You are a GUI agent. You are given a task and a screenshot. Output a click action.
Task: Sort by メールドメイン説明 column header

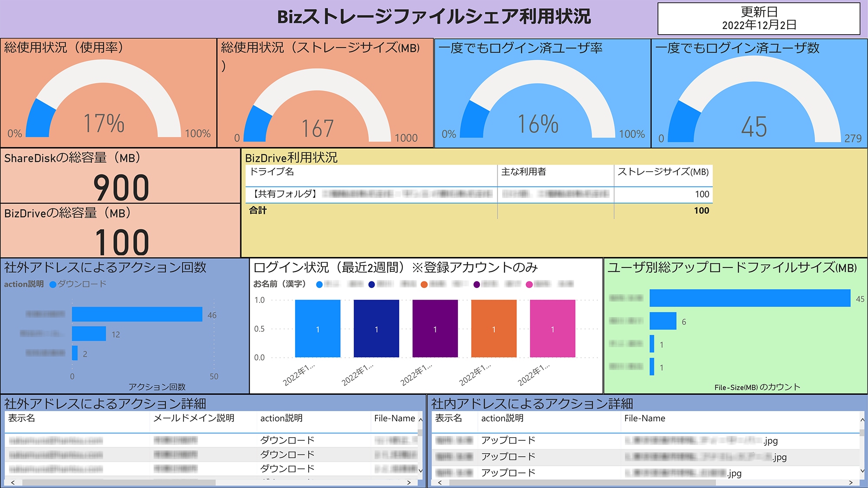coord(194,418)
